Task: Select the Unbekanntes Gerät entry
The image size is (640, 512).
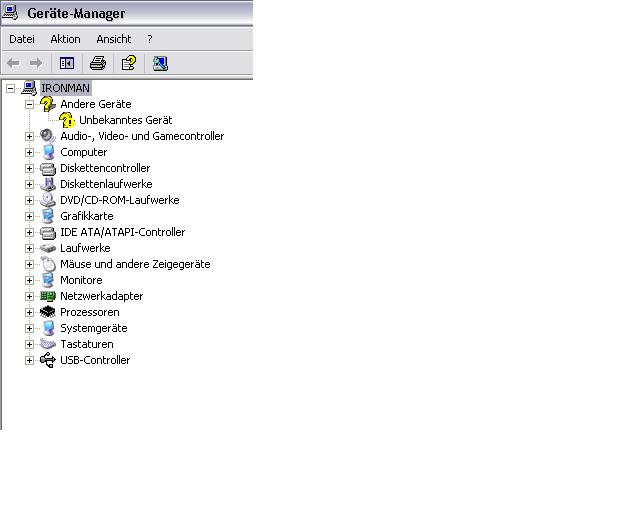Action: 125,120
